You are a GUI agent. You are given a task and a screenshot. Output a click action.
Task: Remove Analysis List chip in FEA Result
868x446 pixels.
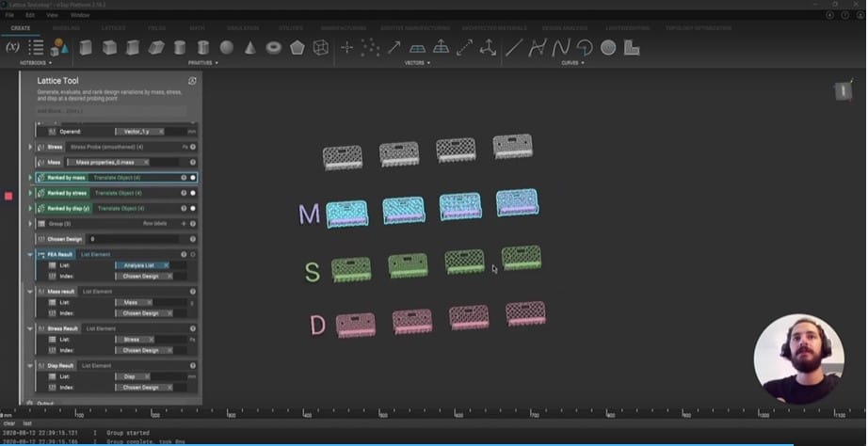166,265
